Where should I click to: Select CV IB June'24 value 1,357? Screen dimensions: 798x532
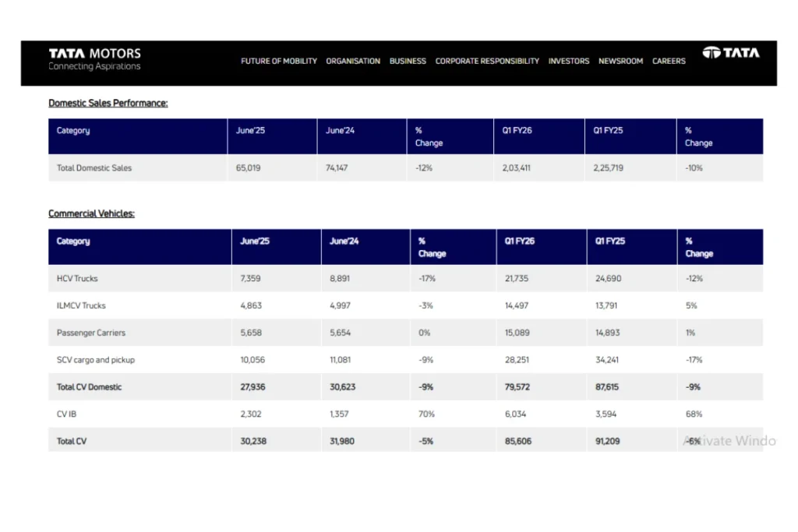click(x=339, y=414)
